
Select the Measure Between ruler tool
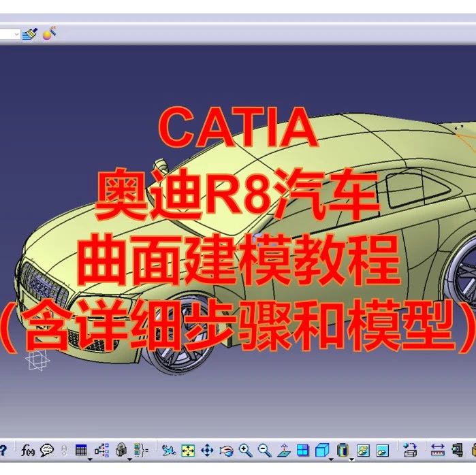click(438, 451)
